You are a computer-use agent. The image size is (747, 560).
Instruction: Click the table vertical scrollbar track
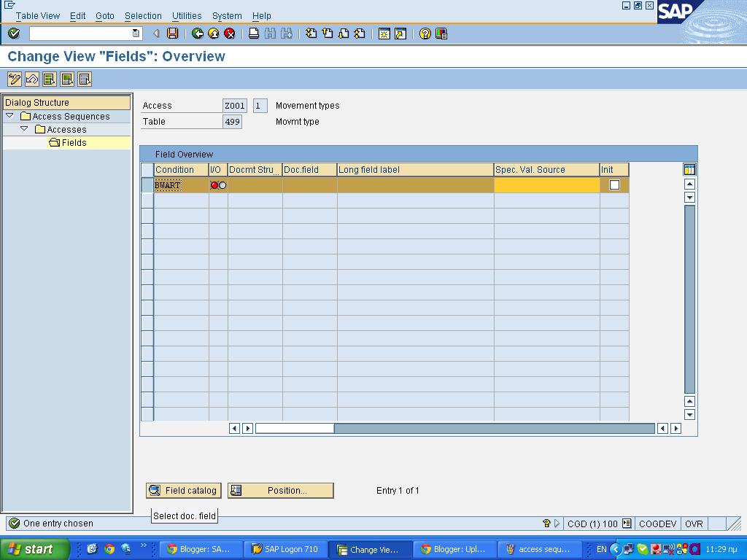point(689,299)
